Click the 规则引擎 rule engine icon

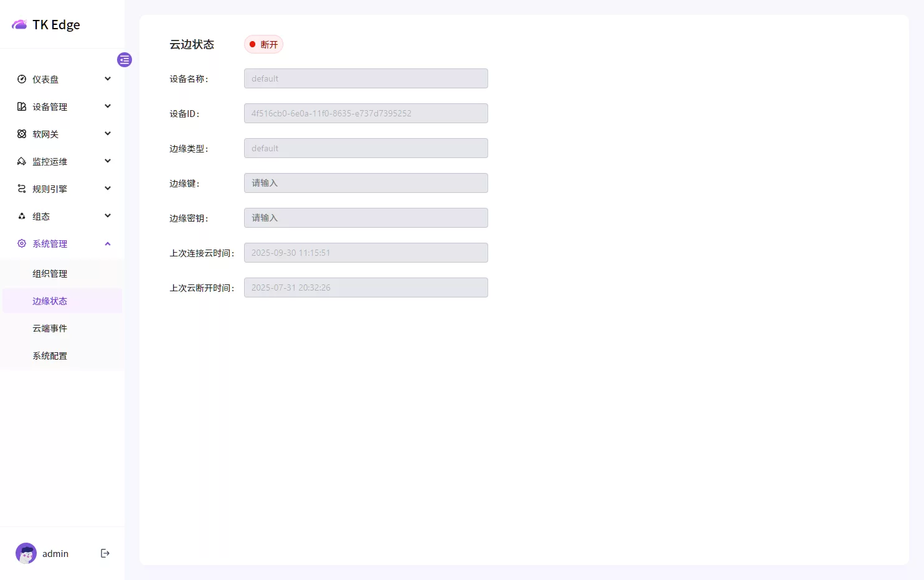point(21,189)
